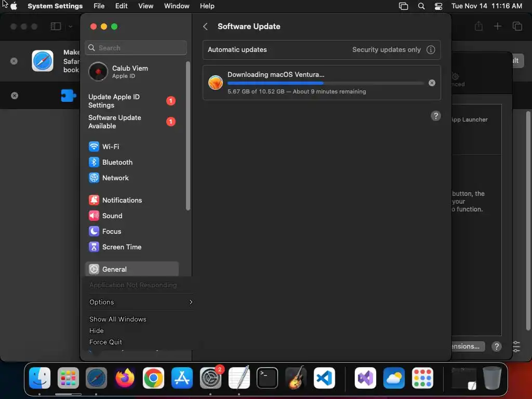Open the colorful dots grid app in Dock
Image resolution: width=532 pixels, height=399 pixels.
pos(422,378)
